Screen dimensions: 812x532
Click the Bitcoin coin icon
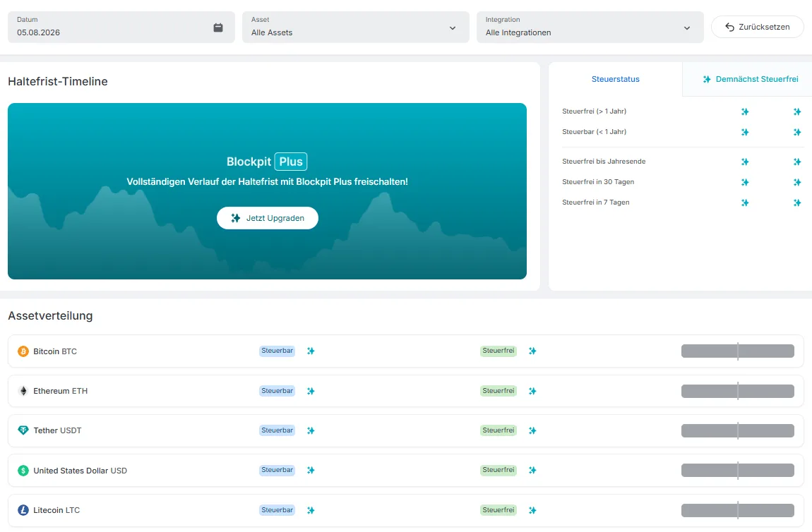[23, 351]
